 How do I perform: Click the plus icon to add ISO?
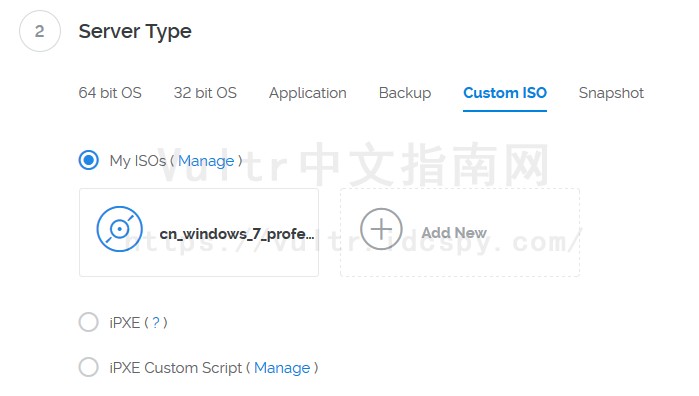[x=381, y=229]
